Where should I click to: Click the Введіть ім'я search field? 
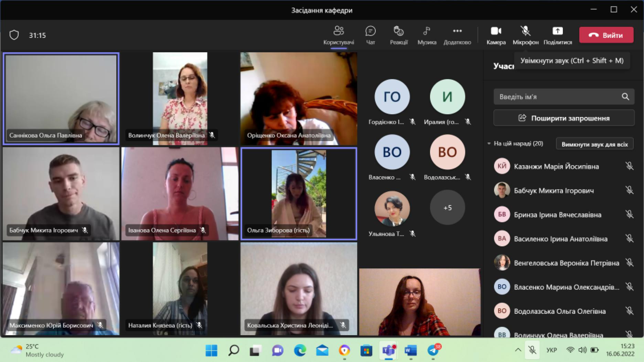pos(564,97)
